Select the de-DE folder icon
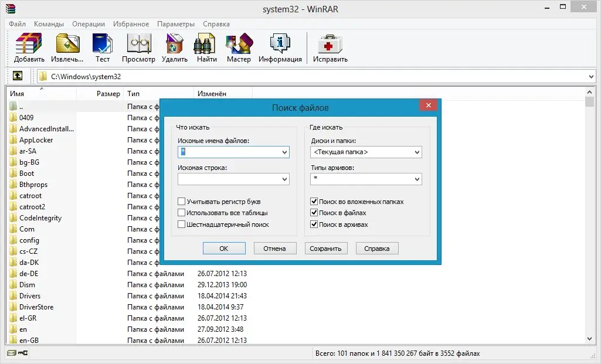This screenshot has width=601, height=364. point(13,273)
